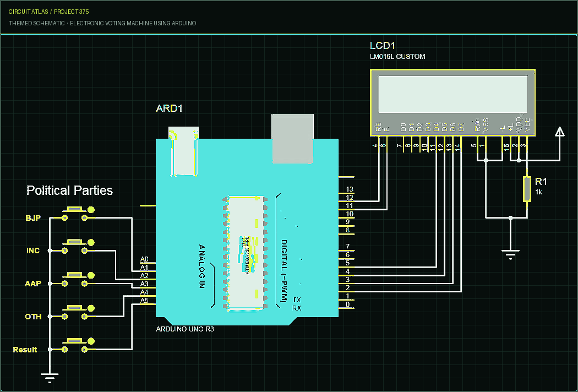Select the 'INC' label
The height and width of the screenshot is (392, 578).
point(33,251)
